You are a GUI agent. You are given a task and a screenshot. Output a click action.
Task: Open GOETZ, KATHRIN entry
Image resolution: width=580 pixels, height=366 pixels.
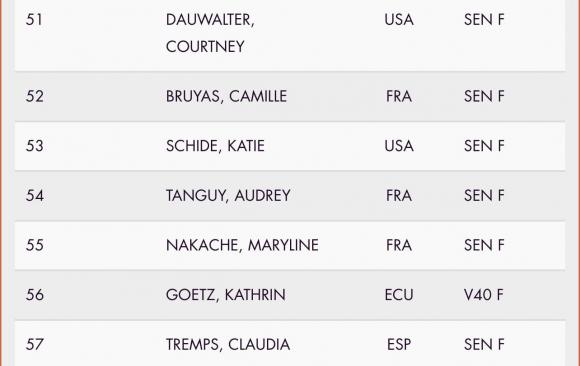[226, 295]
